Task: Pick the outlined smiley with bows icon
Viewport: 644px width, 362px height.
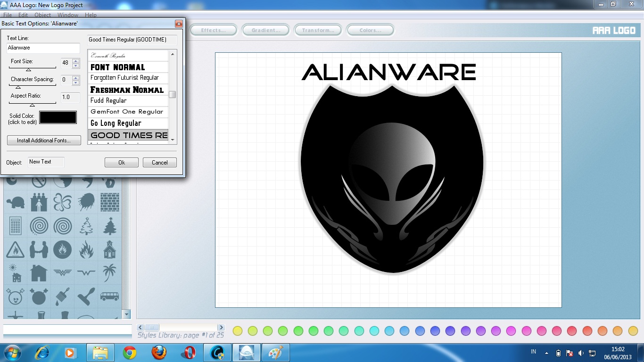Action: pos(16,296)
